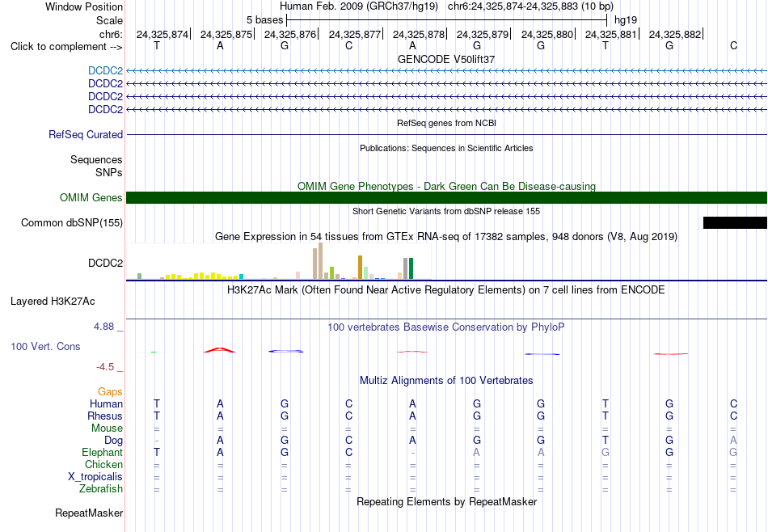Select the Elephant alignment row label
Screen dimensions: 768x532
[103, 453]
